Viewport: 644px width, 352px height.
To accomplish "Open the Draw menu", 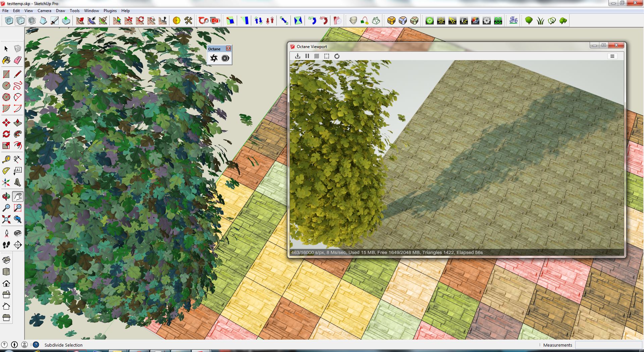I will coord(60,11).
